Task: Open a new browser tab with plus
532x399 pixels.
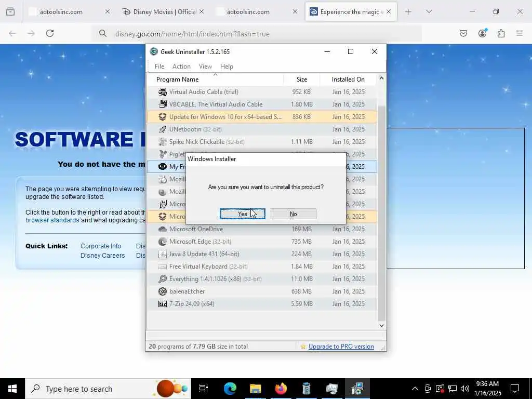Action: [x=408, y=12]
